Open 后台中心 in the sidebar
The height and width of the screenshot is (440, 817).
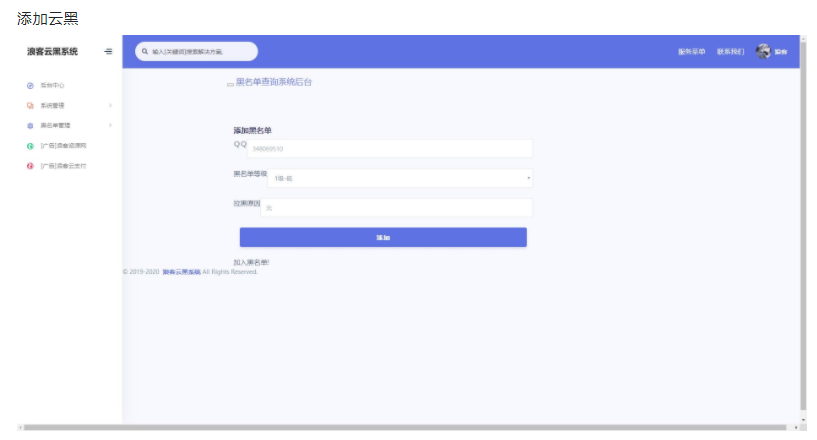tap(52, 85)
